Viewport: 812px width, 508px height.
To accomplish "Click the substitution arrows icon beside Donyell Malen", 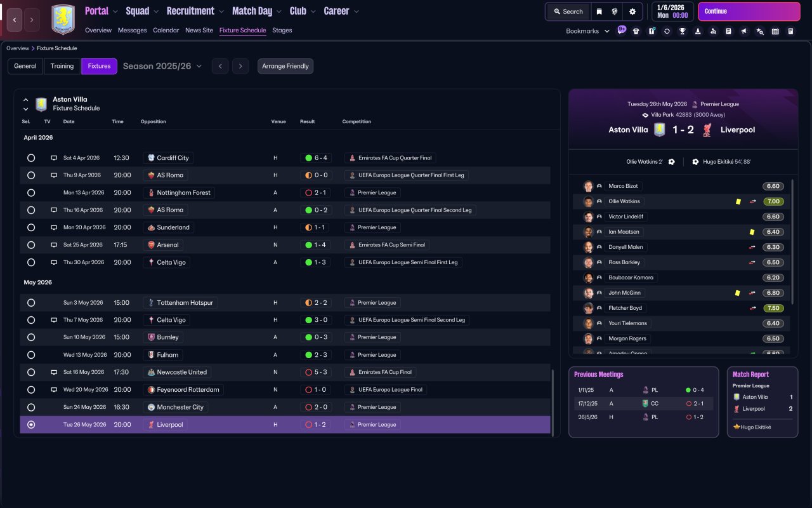I will pyautogui.click(x=753, y=248).
